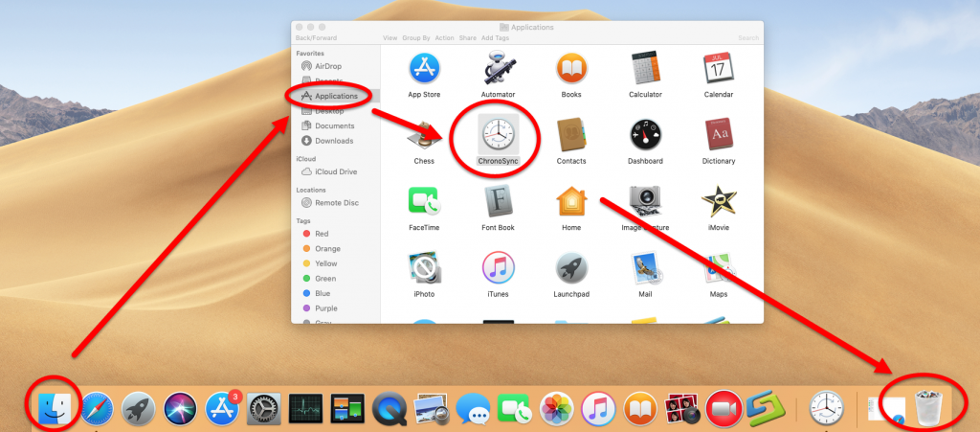Open the View toolbar options
The width and height of the screenshot is (980, 432).
click(x=390, y=37)
